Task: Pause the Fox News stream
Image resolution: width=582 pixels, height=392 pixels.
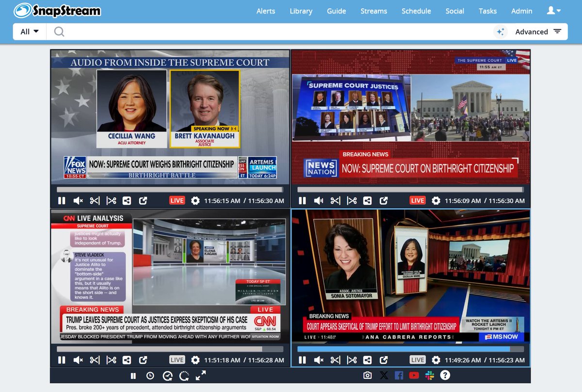Action: point(62,200)
